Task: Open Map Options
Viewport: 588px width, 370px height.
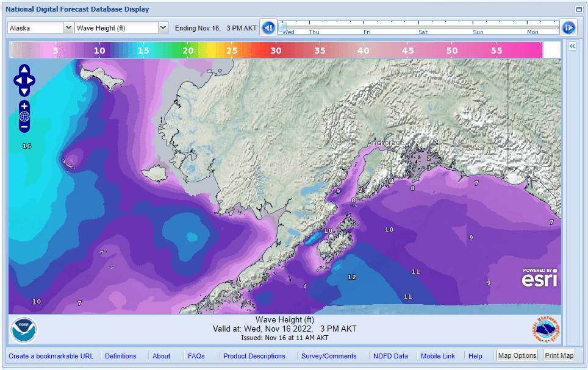Action: (517, 355)
